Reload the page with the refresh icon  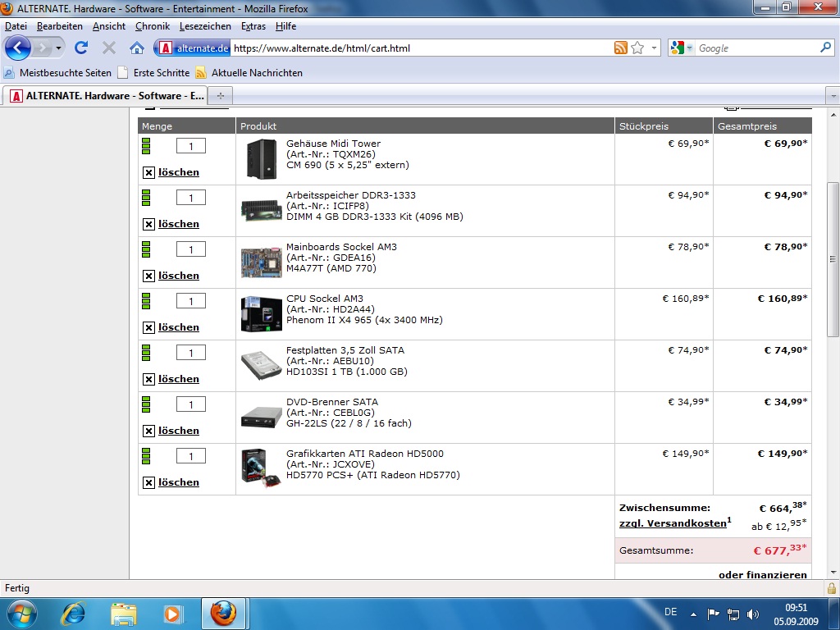tap(81, 48)
